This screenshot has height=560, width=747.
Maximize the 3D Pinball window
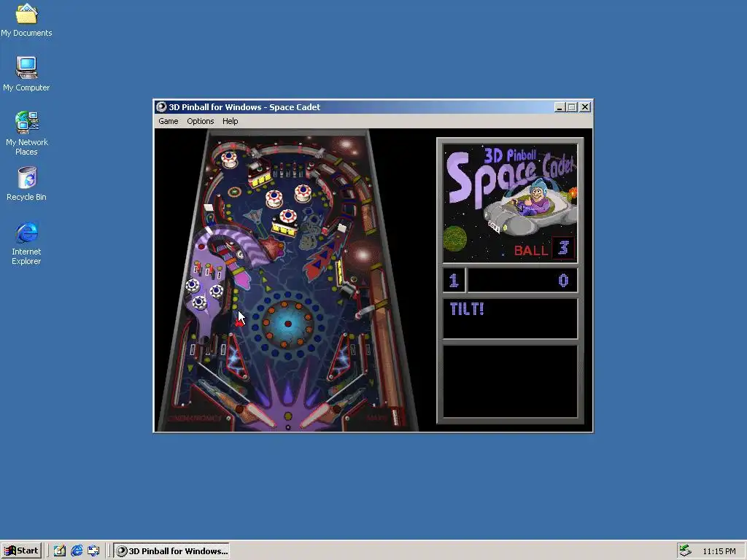[x=572, y=107]
